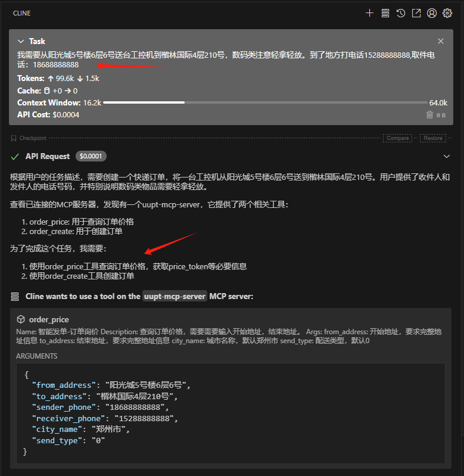
Task: Click the MCP server icon beside Cline message
Action: point(15,296)
